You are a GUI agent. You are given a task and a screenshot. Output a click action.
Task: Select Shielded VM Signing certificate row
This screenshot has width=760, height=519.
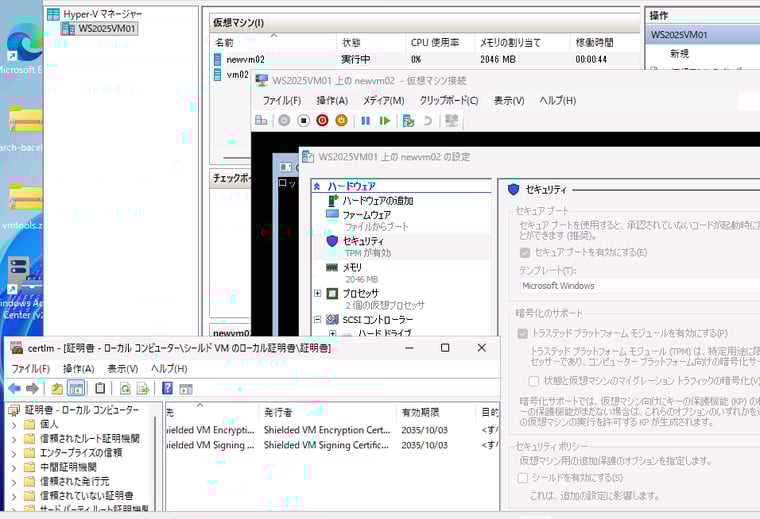point(332,445)
